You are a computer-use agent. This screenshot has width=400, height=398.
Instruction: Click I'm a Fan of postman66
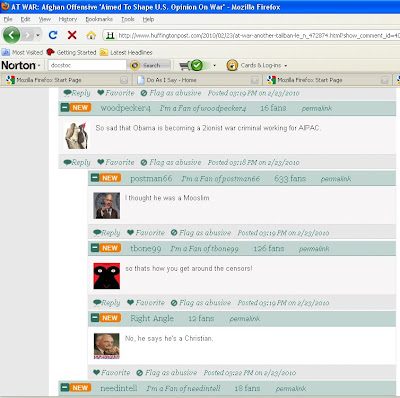pos(221,179)
